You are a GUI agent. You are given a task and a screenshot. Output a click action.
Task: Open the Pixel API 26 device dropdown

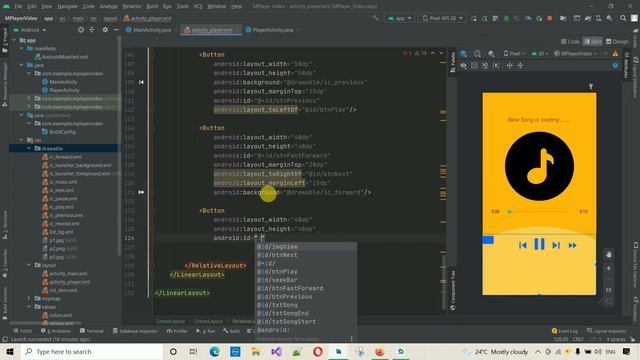(x=442, y=18)
